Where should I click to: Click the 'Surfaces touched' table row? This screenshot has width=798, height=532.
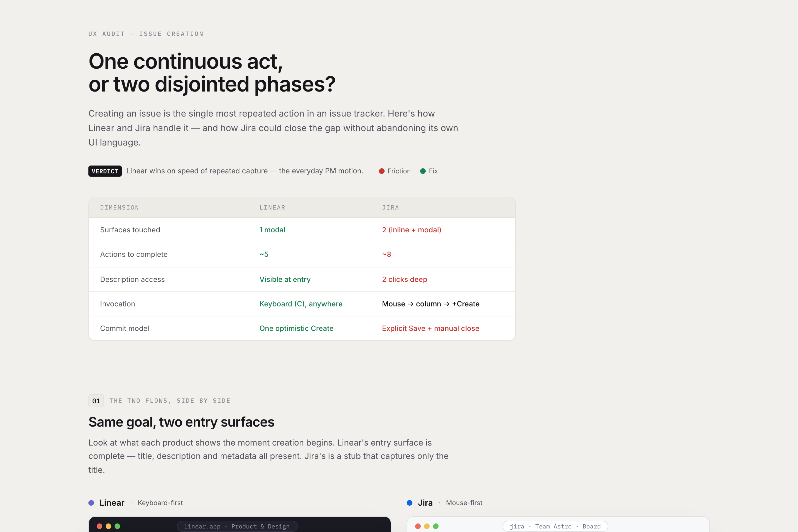pos(302,230)
